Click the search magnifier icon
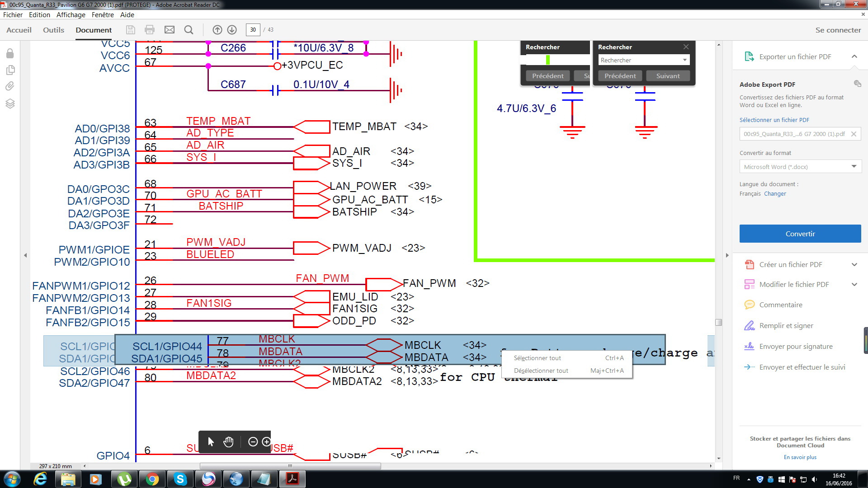Screen dimensions: 868x488 pos(189,30)
